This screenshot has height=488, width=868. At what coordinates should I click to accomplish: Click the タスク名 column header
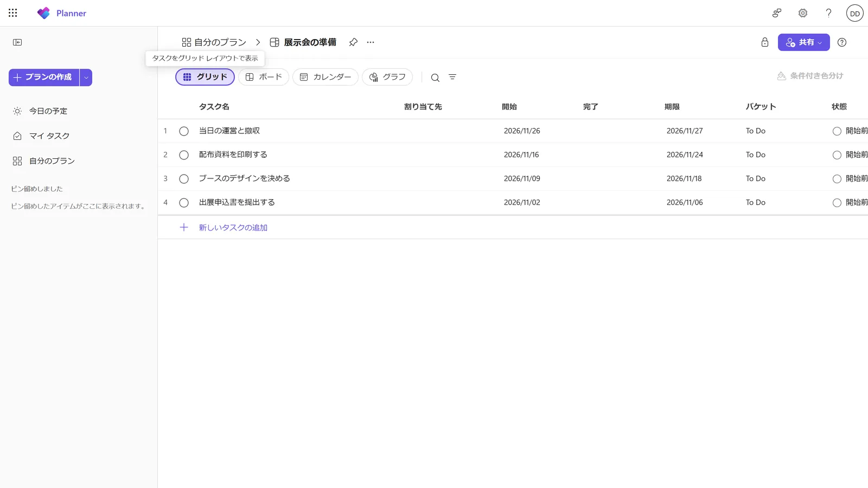pos(214,107)
